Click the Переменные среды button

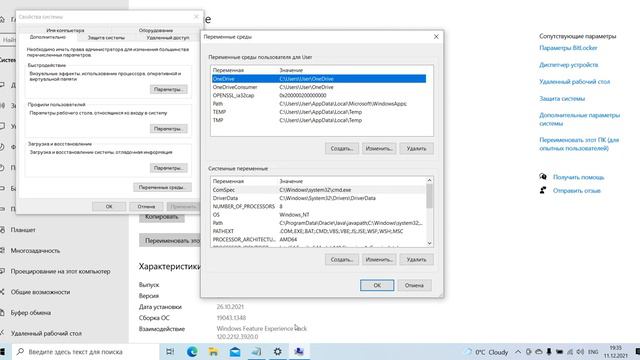pos(162,187)
